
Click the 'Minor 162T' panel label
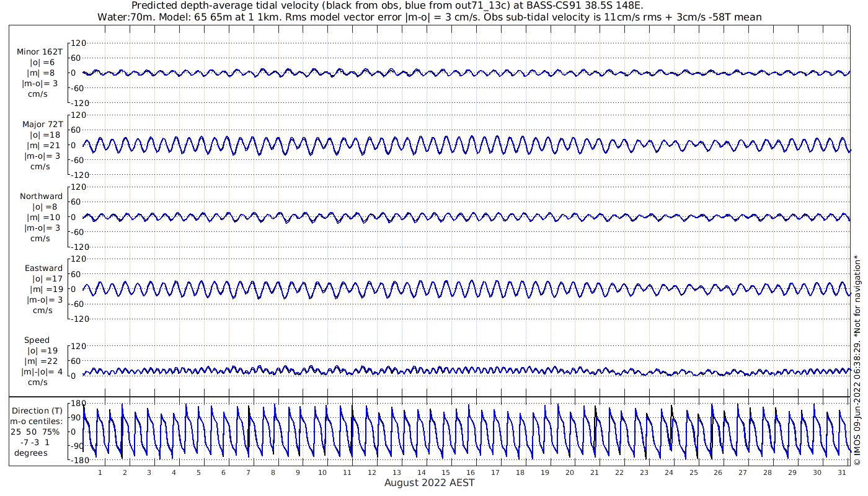[39, 52]
